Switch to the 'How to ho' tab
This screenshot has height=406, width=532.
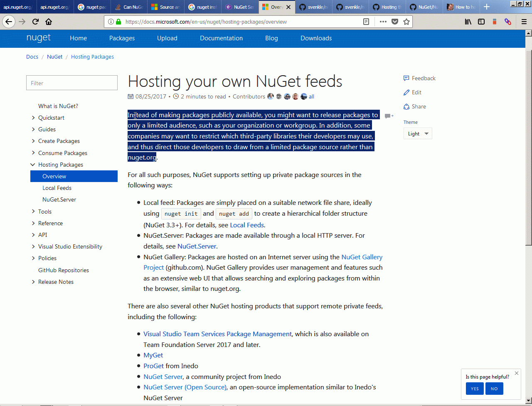pyautogui.click(x=461, y=7)
